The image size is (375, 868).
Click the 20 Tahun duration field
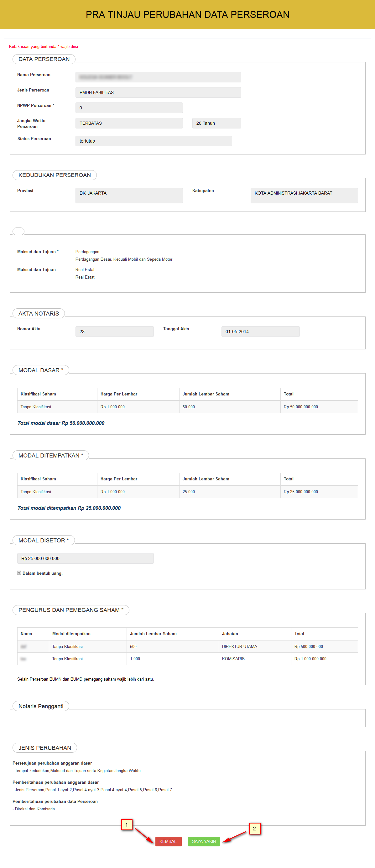[216, 123]
